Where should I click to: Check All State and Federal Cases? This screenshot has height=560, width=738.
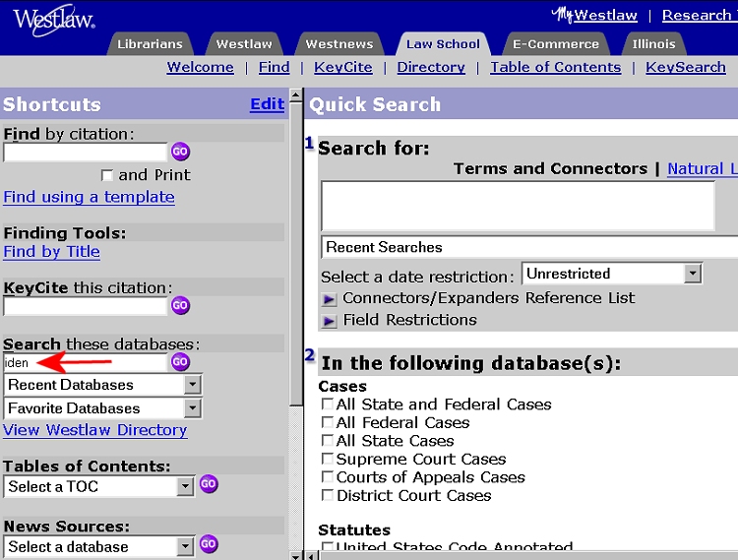click(327, 404)
